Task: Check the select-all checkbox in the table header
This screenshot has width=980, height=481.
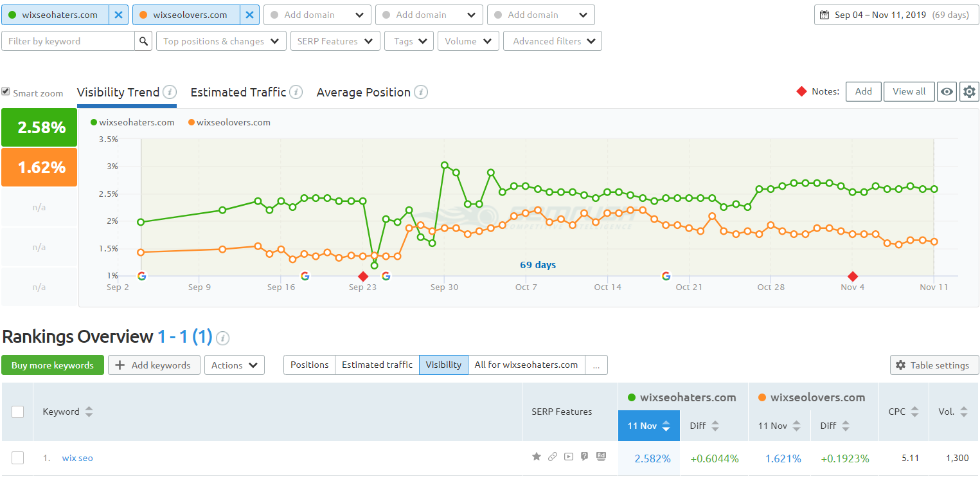Action: click(x=17, y=412)
